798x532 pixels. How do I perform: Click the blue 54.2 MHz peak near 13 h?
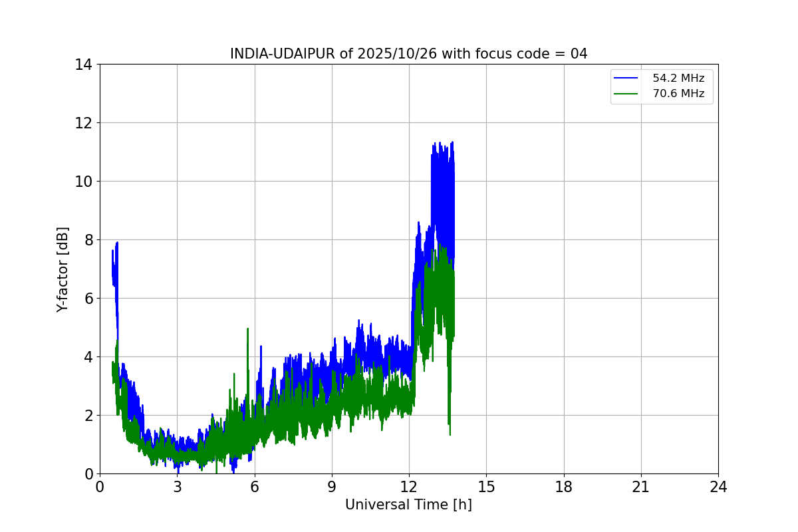tap(443, 193)
